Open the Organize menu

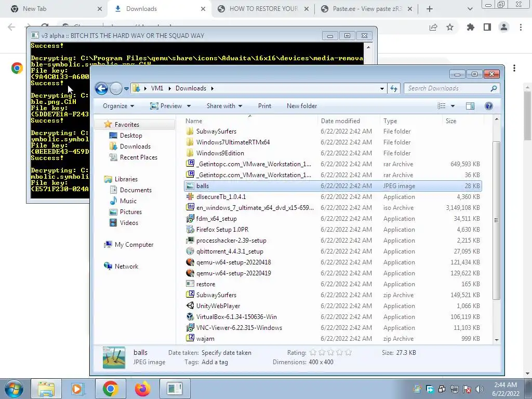coord(118,106)
